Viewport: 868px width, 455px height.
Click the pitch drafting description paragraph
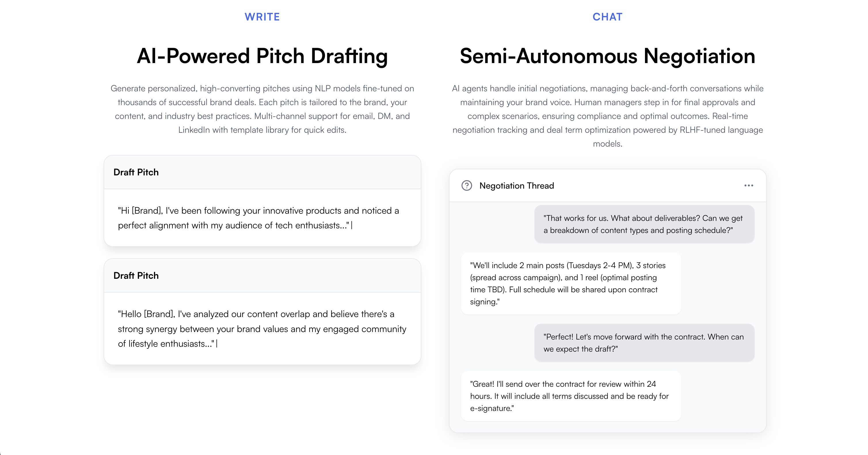[x=262, y=109]
